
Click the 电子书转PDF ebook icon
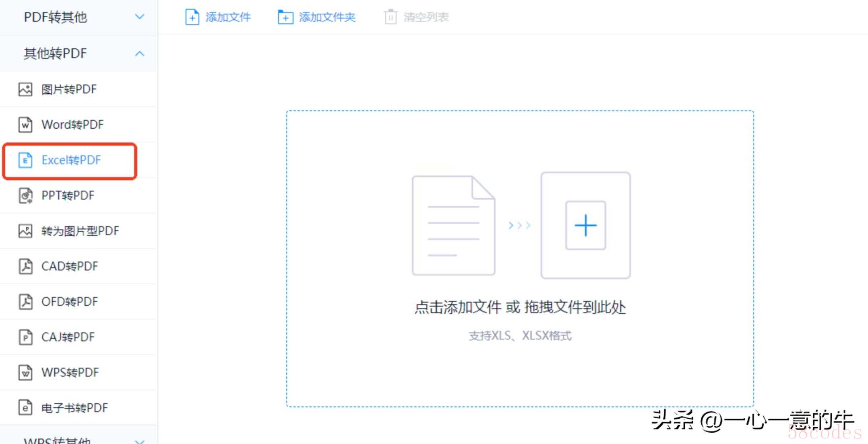pos(25,408)
